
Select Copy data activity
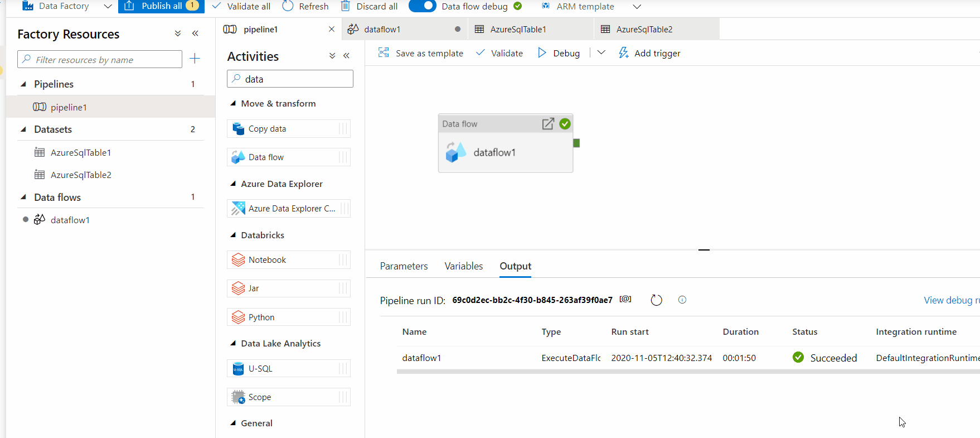pyautogui.click(x=289, y=128)
